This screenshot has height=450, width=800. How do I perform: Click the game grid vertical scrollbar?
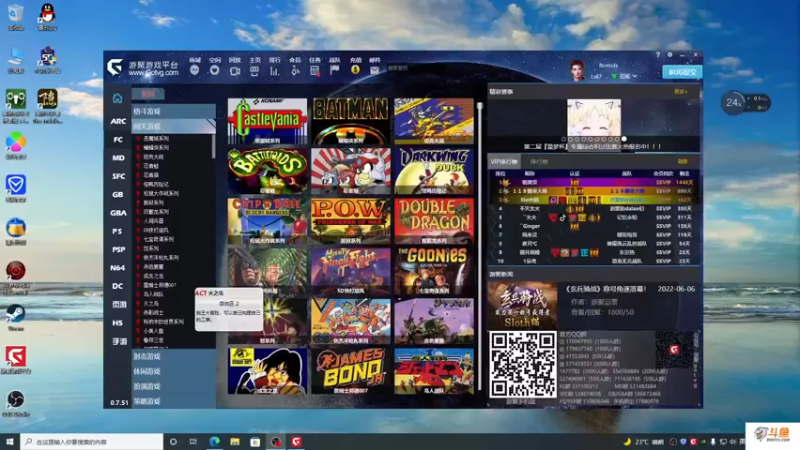click(x=480, y=245)
